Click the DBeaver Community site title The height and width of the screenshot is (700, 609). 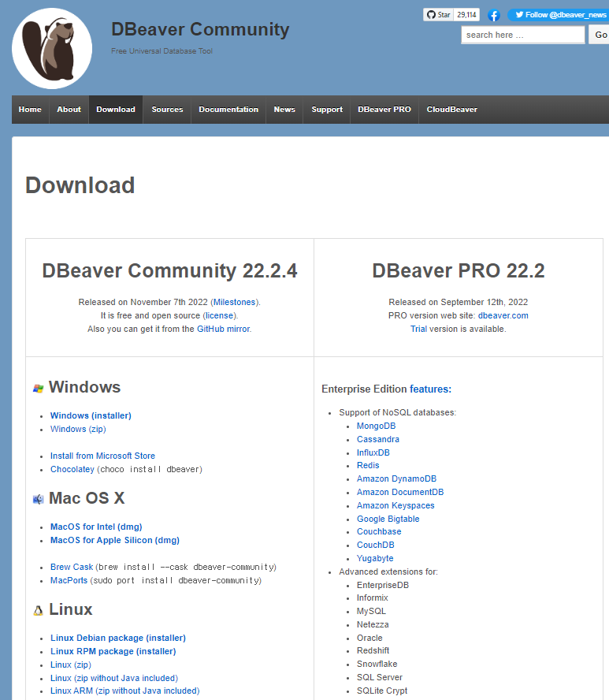[200, 29]
